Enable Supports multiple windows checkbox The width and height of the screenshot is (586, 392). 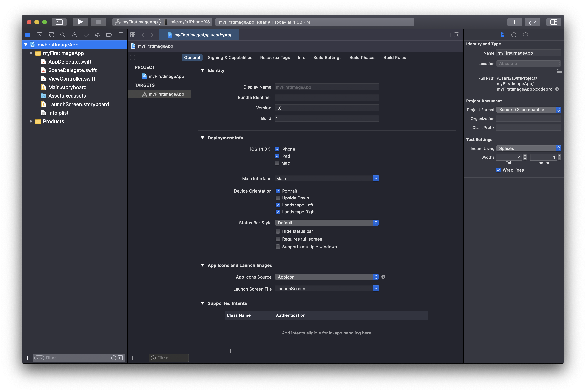[278, 247]
